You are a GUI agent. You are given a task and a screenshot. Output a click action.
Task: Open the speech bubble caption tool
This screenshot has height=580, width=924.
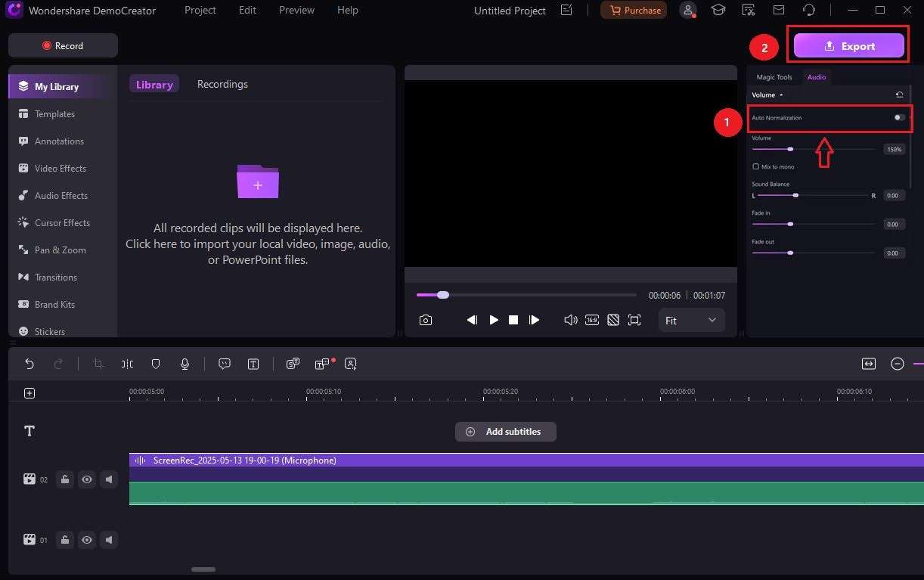coord(225,364)
